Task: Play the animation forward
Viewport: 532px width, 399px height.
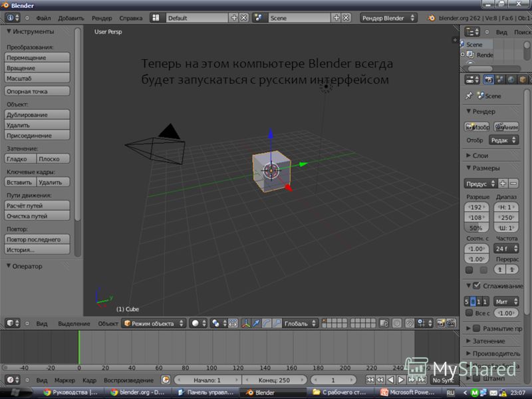Action: 401,380
